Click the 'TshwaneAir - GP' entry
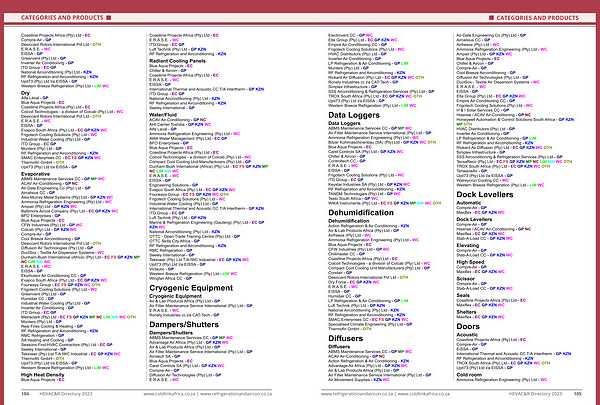This screenshot has height=405, width=600. (471, 171)
